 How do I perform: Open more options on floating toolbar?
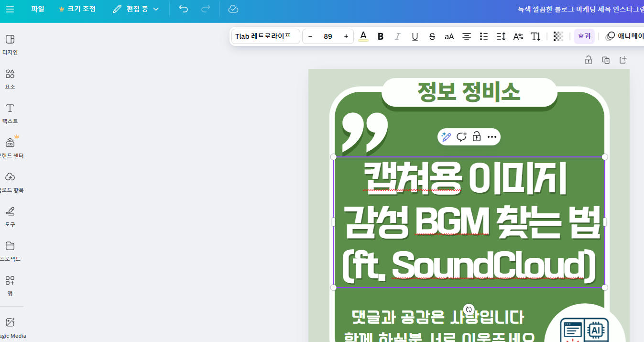click(x=492, y=137)
